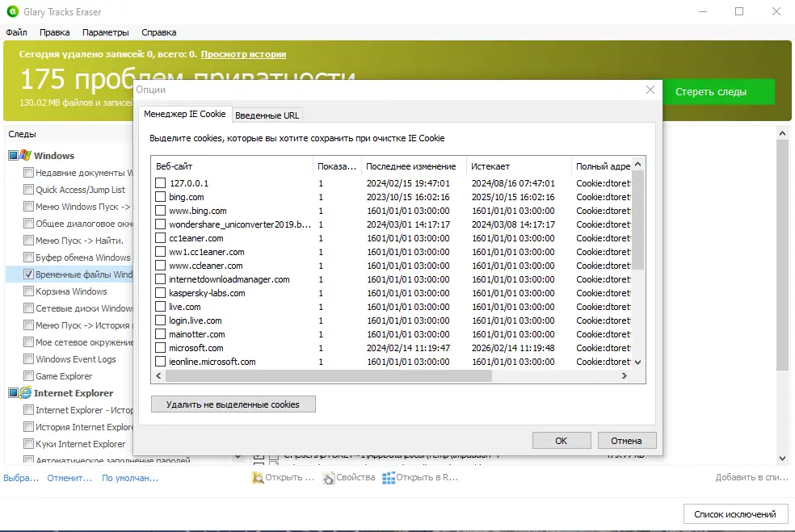Confirm the dialog with OK
795x532 pixels.
tap(562, 441)
